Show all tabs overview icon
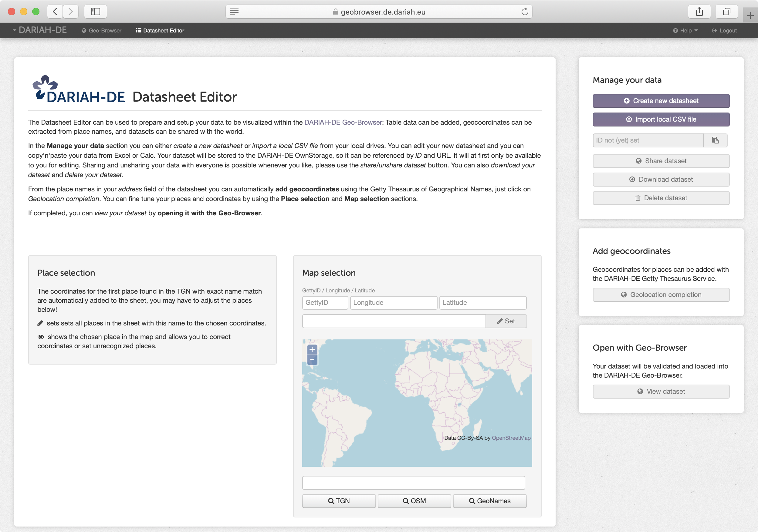 [726, 12]
